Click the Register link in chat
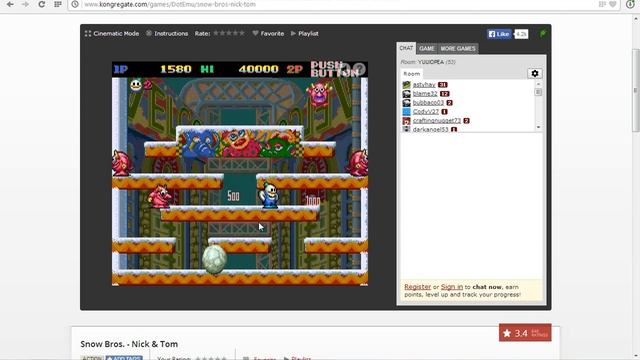 click(418, 287)
